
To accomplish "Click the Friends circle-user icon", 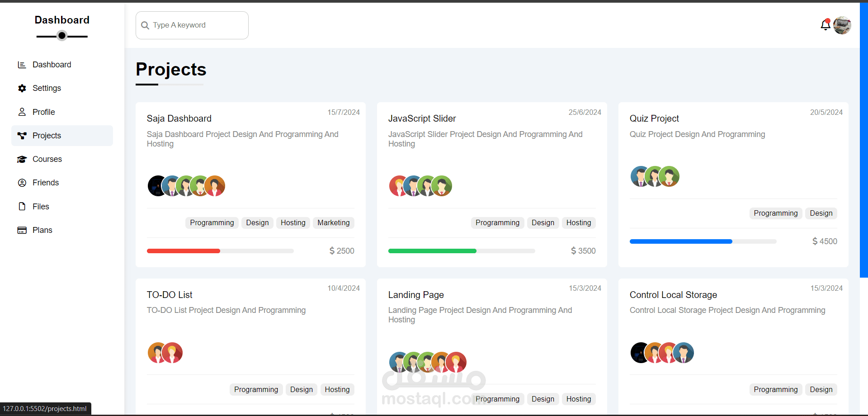I will point(22,183).
